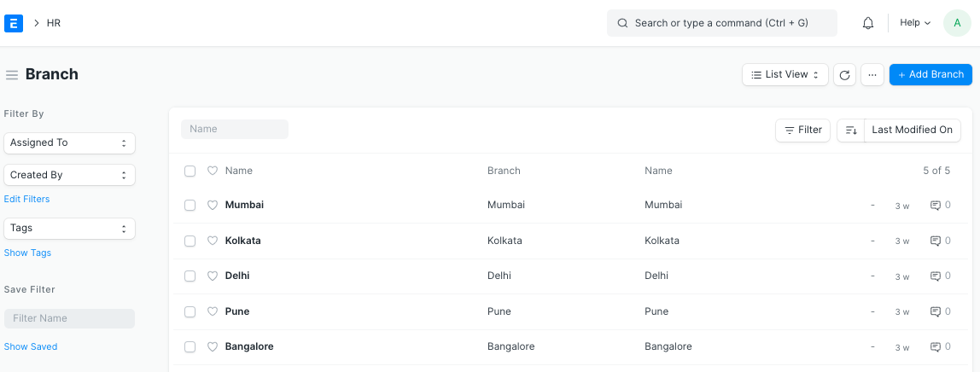Click the Edit Filters link
This screenshot has height=372, width=980.
(27, 199)
